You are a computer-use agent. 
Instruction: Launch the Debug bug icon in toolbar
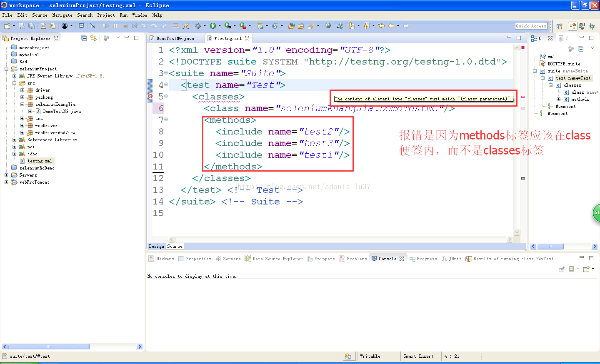pyautogui.click(x=198, y=26)
